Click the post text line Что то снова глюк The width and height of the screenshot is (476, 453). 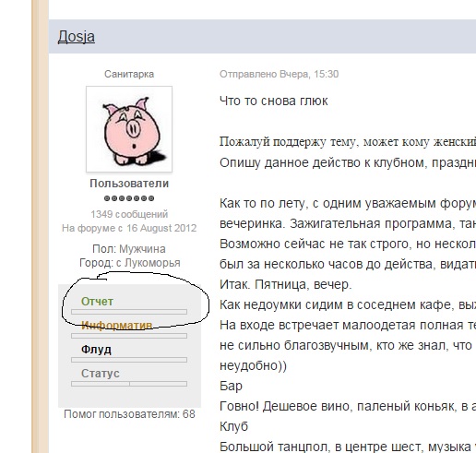[x=274, y=101]
